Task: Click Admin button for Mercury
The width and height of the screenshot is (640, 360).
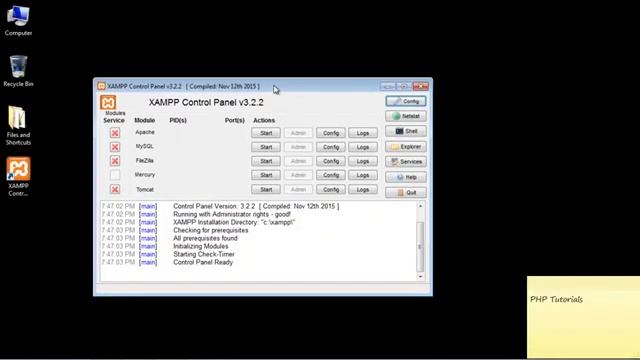Action: (298, 175)
